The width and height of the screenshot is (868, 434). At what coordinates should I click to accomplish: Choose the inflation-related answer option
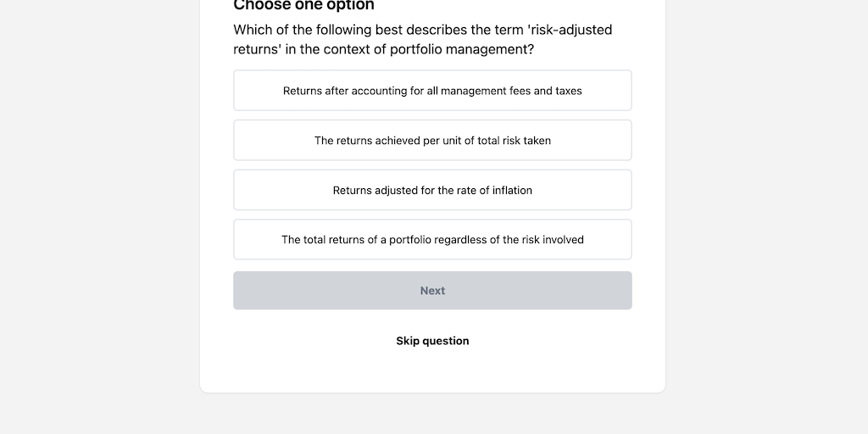pos(432,191)
